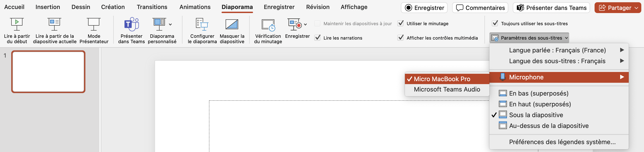This screenshot has height=152, width=644.
Task: Open Mode Présentateur view
Action: click(94, 25)
